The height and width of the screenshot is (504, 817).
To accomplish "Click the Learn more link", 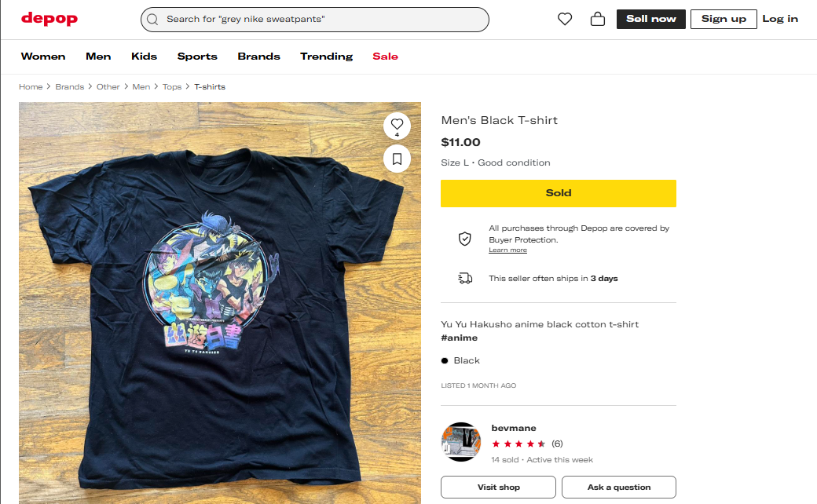I will click(x=507, y=250).
